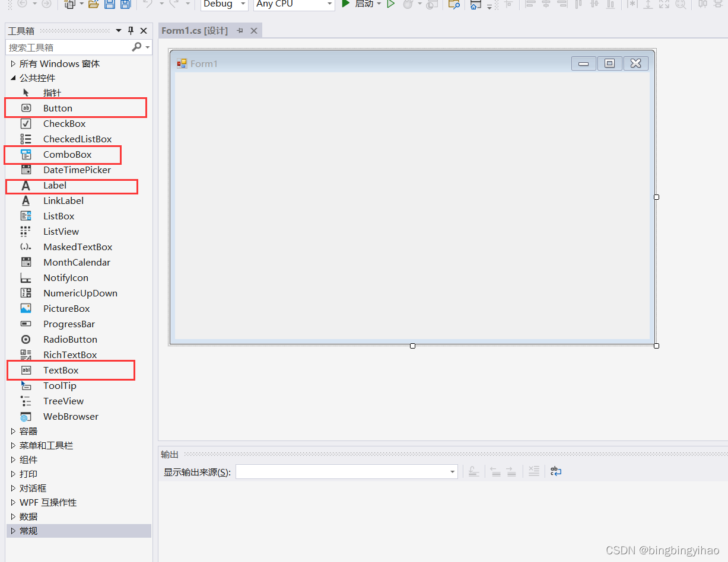Expand the 容器 toolbox group
Viewport: 728px width, 562px height.
(14, 431)
